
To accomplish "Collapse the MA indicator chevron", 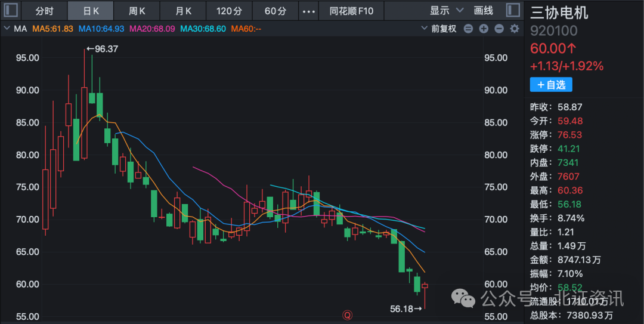I will [7, 29].
